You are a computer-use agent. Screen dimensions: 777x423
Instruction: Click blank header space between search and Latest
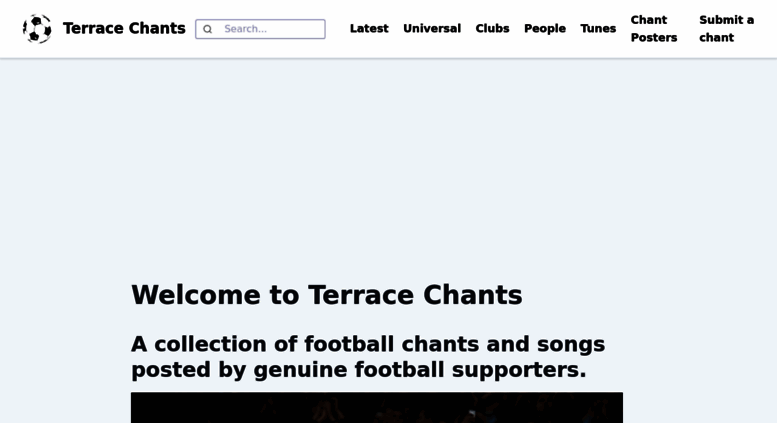click(x=337, y=29)
